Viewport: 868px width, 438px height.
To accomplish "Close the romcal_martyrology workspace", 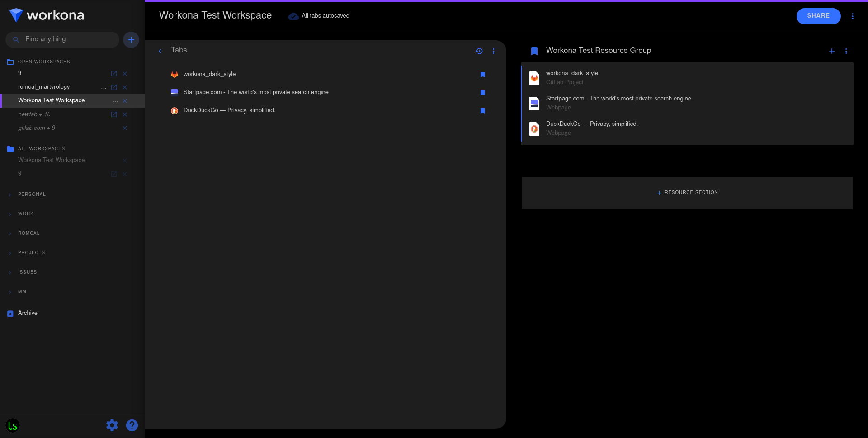I will (125, 87).
